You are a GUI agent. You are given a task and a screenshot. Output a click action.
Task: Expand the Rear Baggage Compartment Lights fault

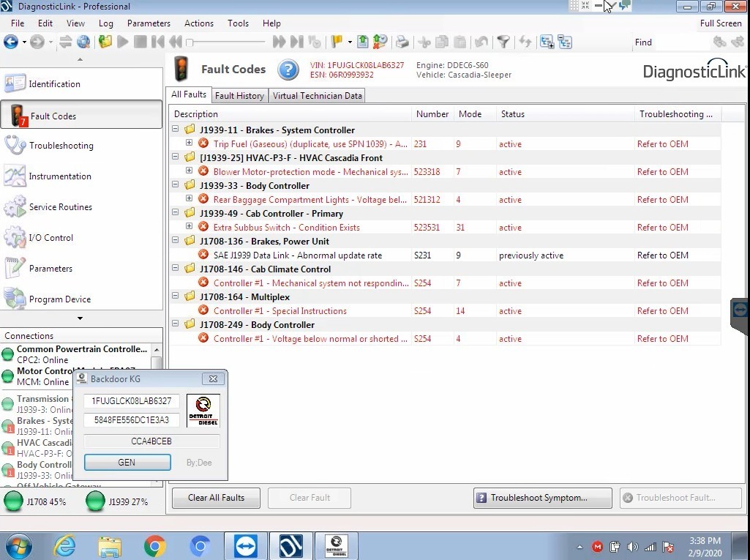189,198
